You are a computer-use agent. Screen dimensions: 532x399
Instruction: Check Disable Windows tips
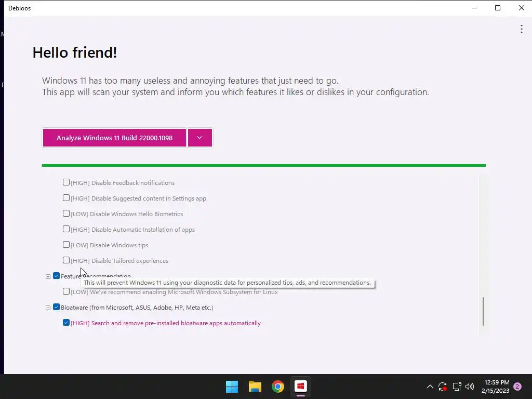coord(66,245)
